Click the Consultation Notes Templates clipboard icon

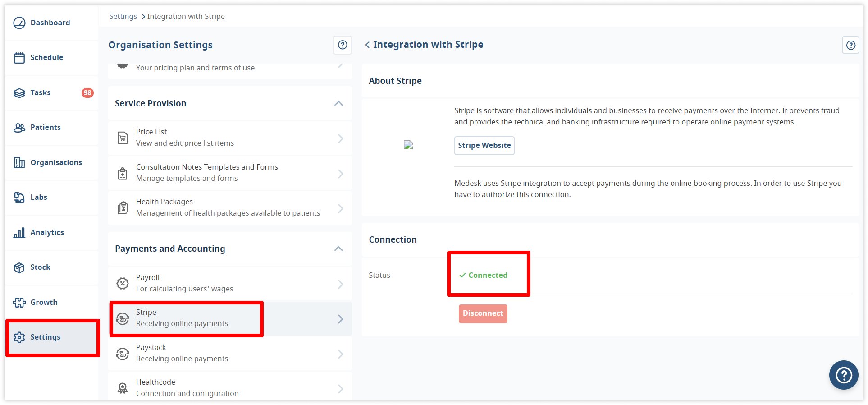[123, 173]
